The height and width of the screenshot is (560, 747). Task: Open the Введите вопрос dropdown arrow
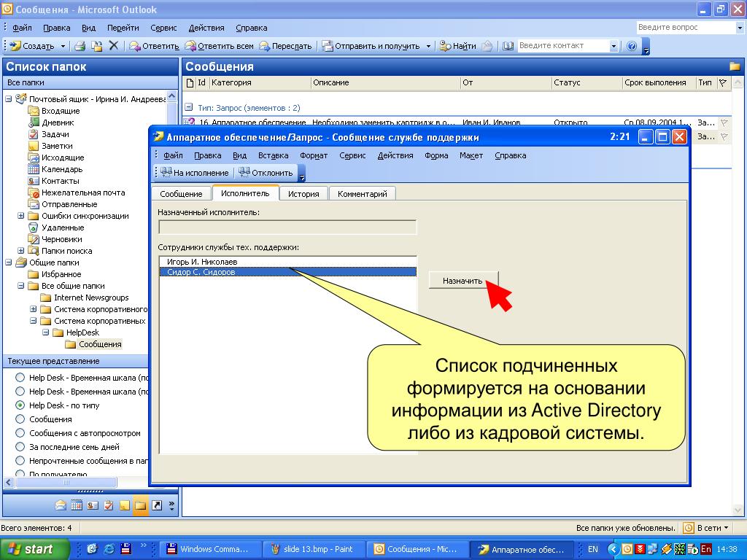(x=740, y=28)
